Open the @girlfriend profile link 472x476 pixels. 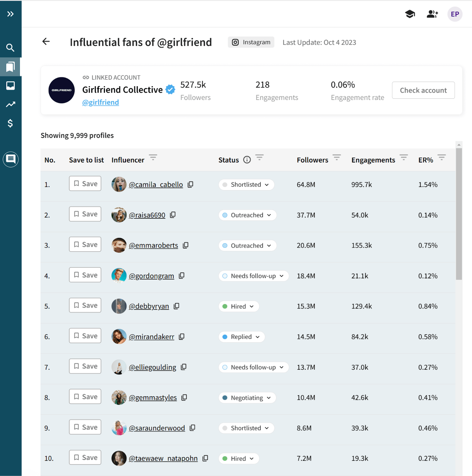point(100,102)
